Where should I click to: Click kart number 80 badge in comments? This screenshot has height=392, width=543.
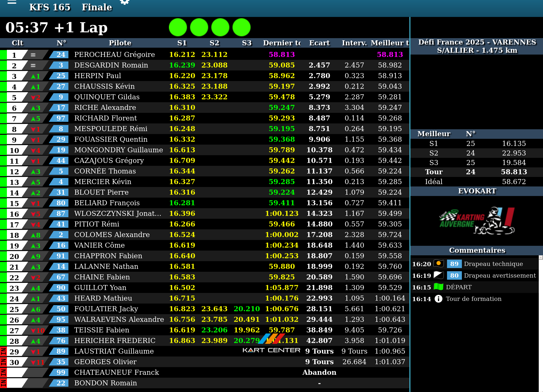point(454,275)
